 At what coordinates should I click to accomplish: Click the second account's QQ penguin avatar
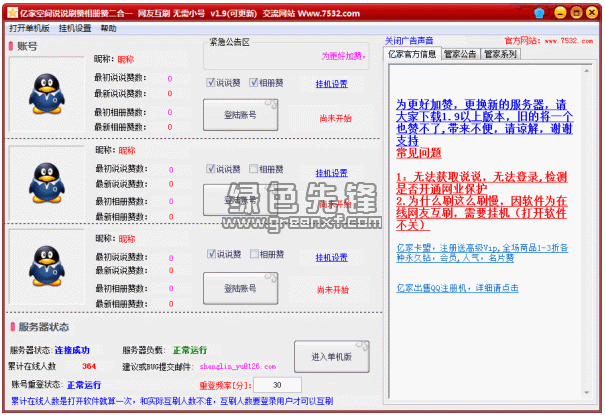pyautogui.click(x=47, y=184)
